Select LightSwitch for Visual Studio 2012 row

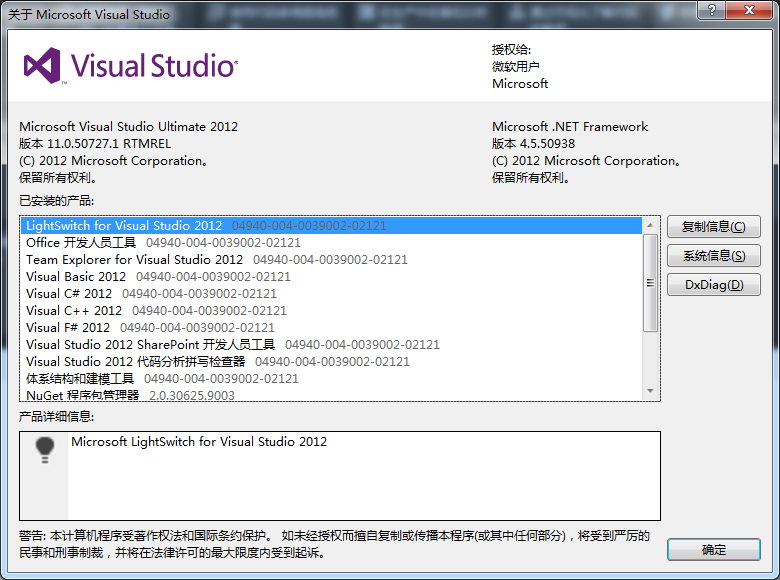(x=331, y=226)
